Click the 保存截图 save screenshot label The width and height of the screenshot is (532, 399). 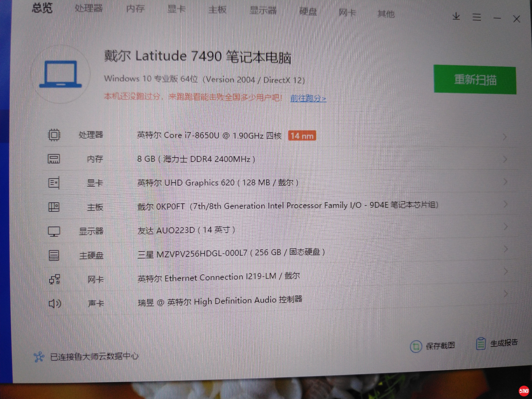coord(440,346)
